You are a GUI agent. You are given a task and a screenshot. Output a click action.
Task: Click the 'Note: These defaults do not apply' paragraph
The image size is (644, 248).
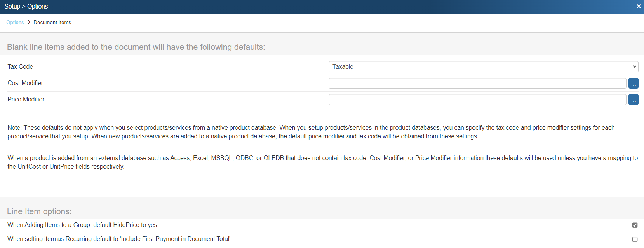click(311, 132)
